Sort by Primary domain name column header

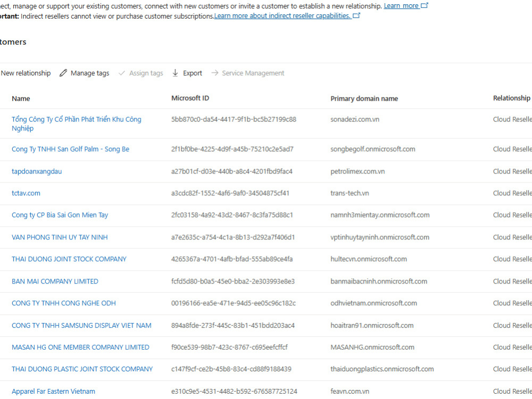pyautogui.click(x=364, y=98)
